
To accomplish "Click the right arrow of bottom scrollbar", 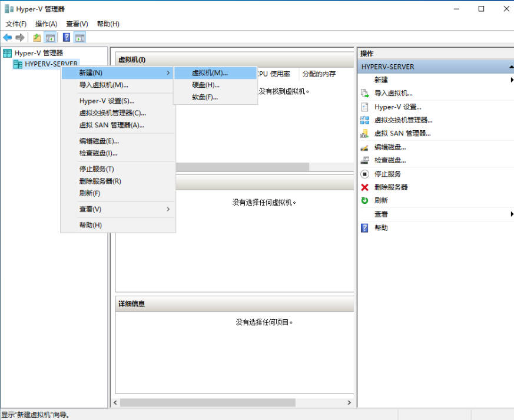I will point(349,402).
